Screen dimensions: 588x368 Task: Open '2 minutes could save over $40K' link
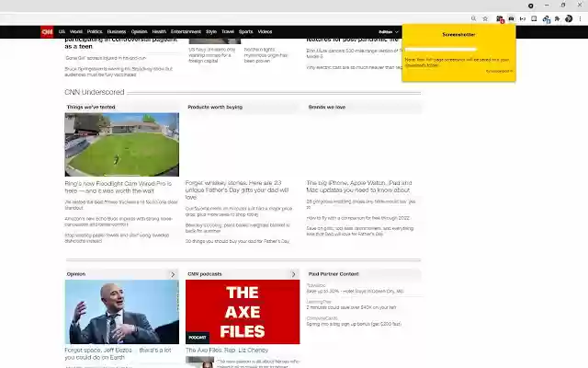pos(351,307)
